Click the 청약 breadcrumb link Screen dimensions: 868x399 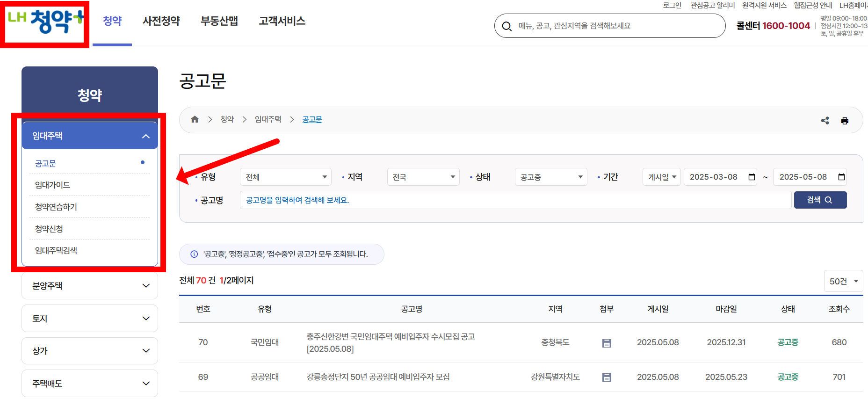(x=227, y=119)
